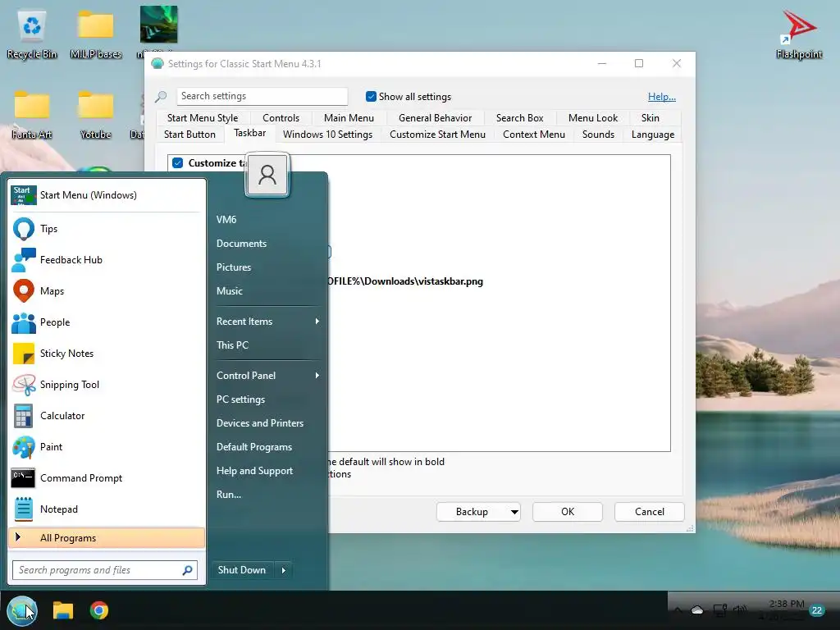This screenshot has width=840, height=630.
Task: Toggle Show all settings checkbox
Action: click(371, 97)
